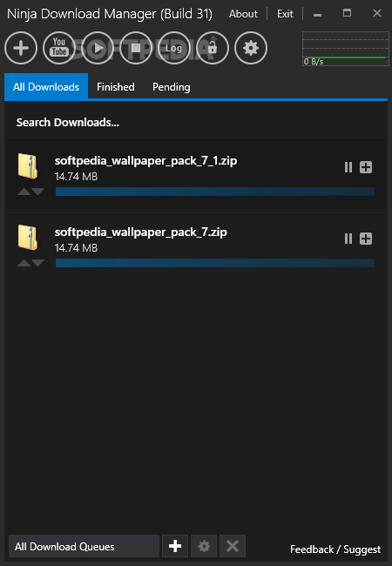Maximize the Ninja Download Manager window
The height and width of the screenshot is (566, 392).
point(347,13)
